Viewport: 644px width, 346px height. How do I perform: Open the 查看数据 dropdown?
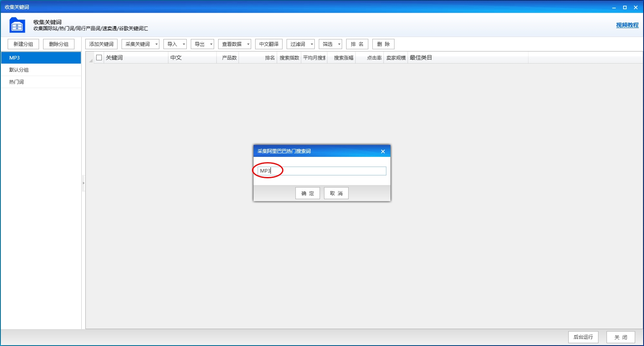click(235, 44)
